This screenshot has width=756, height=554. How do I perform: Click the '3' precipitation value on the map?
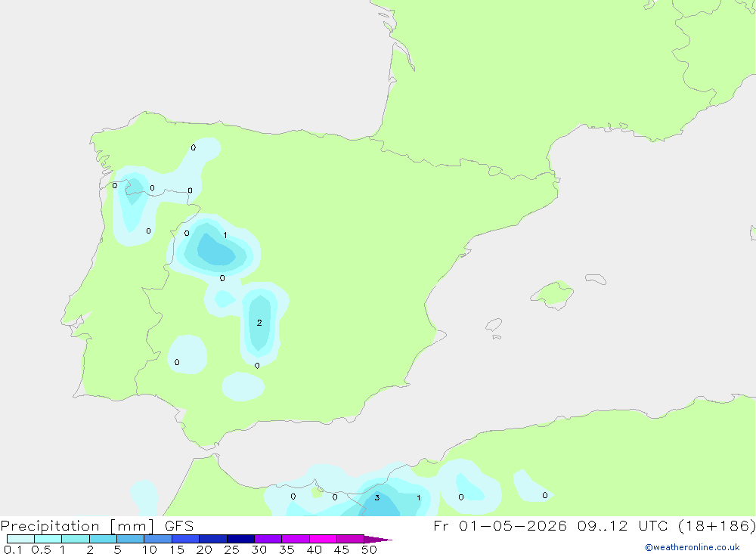pyautogui.click(x=377, y=497)
